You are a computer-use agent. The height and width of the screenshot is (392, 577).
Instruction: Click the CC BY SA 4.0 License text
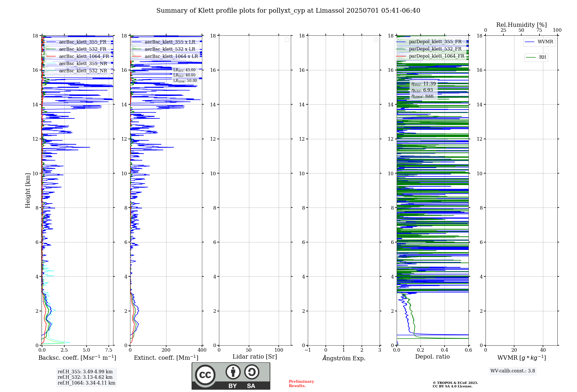[453, 386]
